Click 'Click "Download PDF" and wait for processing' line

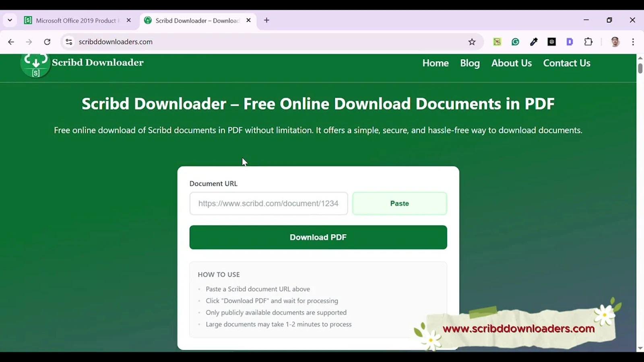(x=272, y=301)
